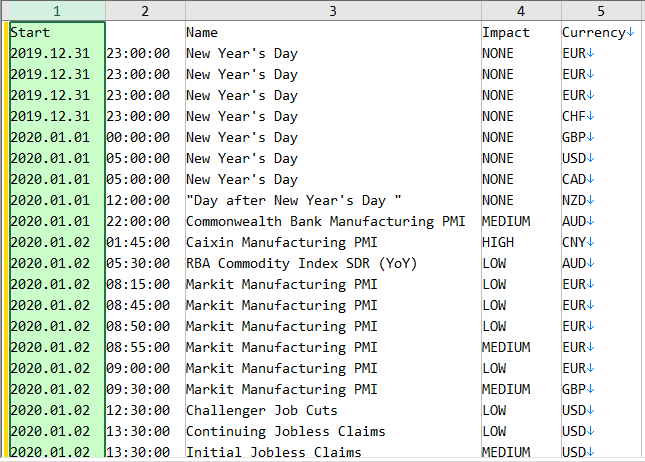
Task: Click the Start header cell
Action: [x=57, y=33]
